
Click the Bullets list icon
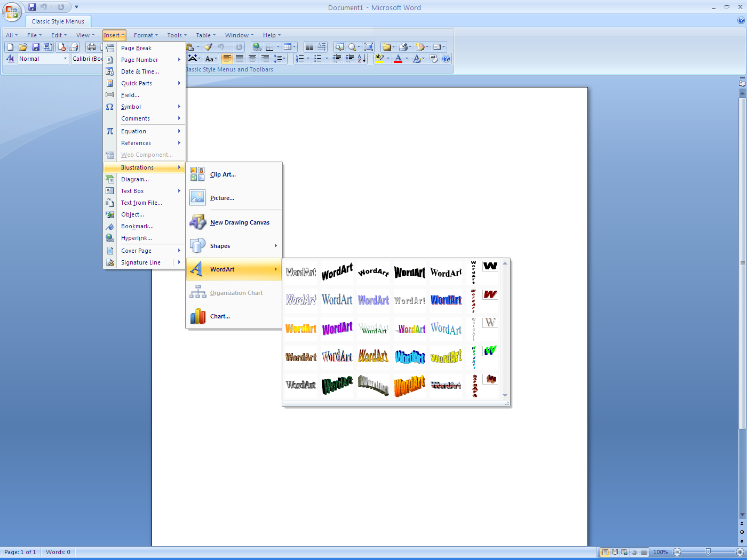pos(318,59)
